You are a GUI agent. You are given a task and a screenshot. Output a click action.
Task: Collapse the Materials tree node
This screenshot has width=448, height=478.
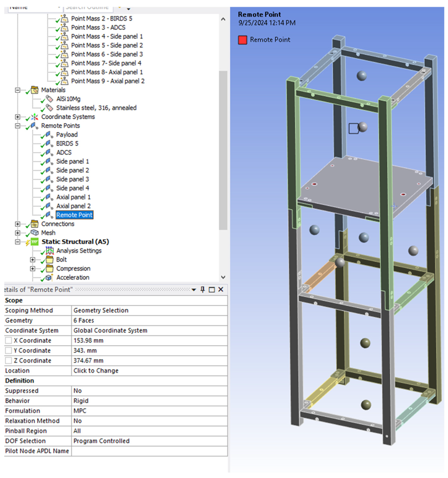[x=18, y=90]
